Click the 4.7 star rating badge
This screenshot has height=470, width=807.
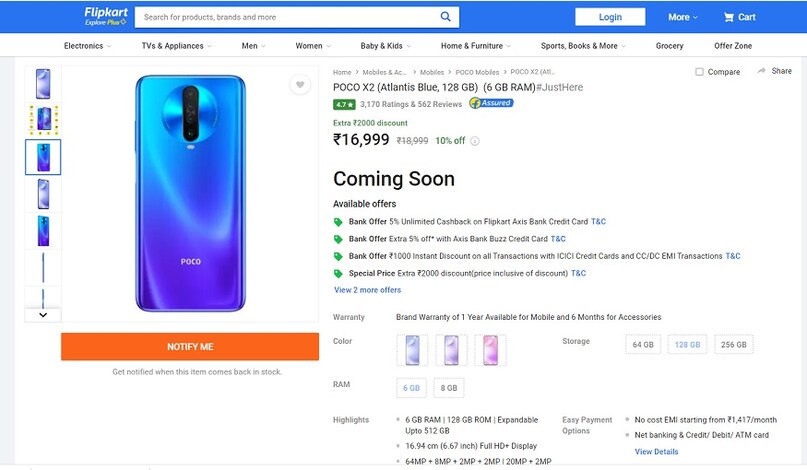pos(344,104)
